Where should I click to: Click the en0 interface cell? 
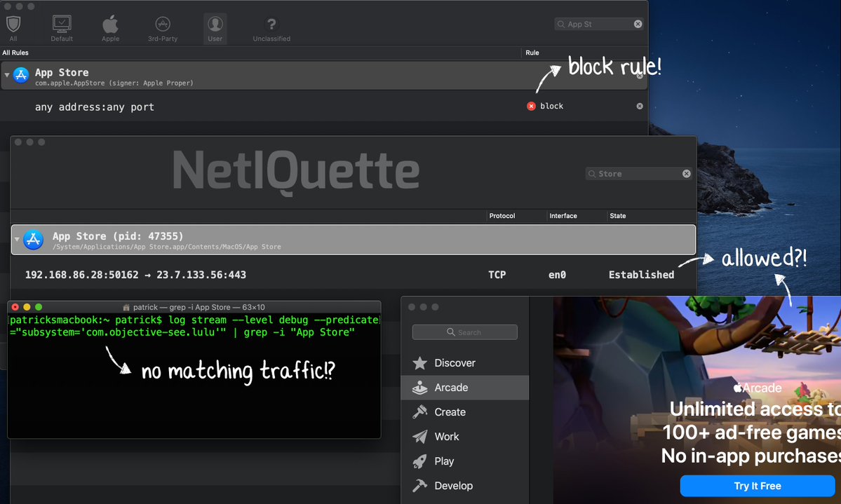click(557, 275)
